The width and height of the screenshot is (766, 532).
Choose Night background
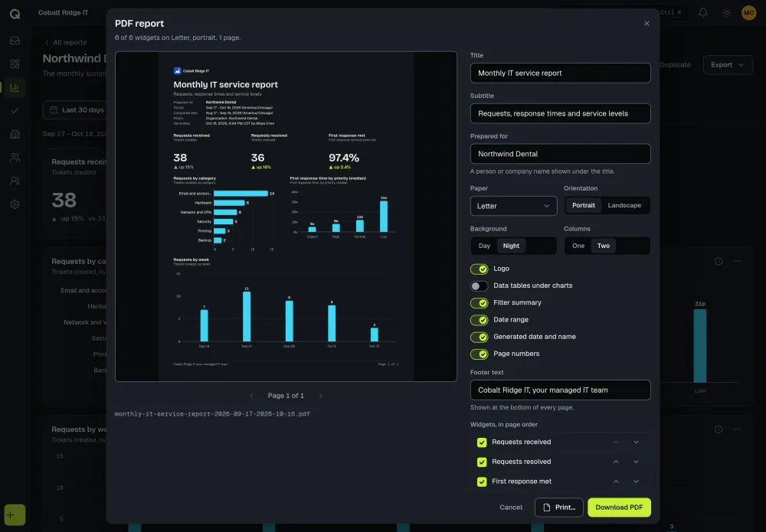[511, 246]
